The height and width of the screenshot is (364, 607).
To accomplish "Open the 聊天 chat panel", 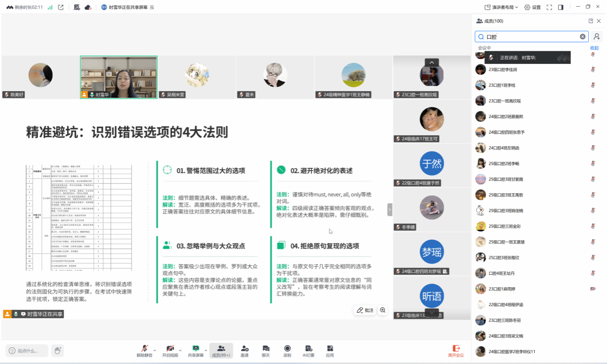I will click(266, 351).
